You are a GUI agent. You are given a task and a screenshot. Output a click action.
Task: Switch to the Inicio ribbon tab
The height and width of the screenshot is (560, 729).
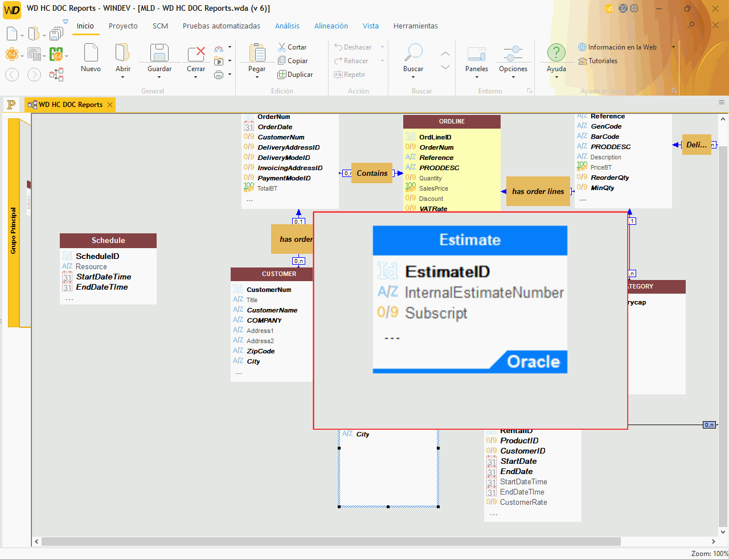click(85, 26)
